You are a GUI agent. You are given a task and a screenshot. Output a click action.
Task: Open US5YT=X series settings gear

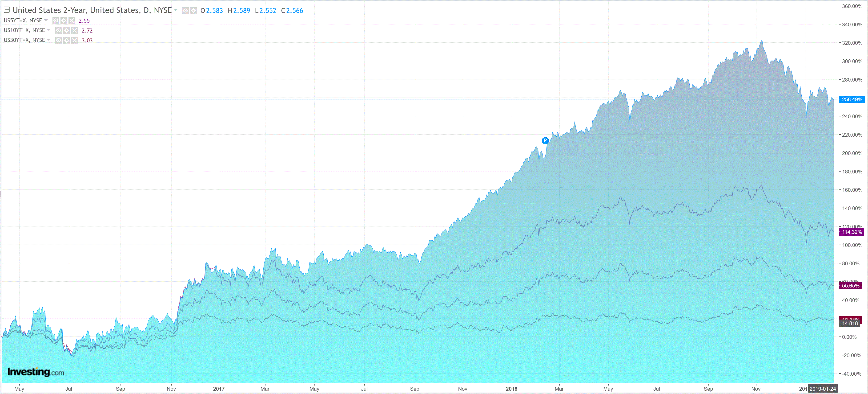pyautogui.click(x=64, y=21)
